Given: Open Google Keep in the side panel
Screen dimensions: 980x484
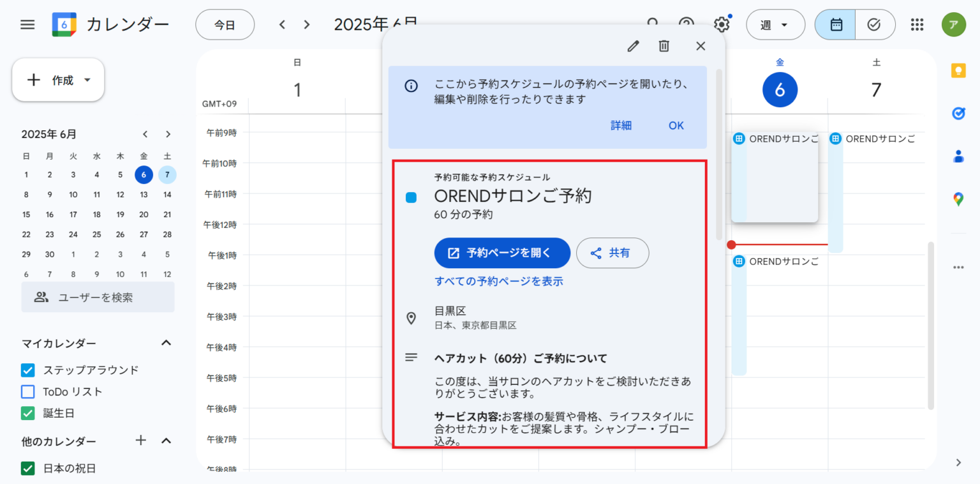Looking at the screenshot, I should point(958,70).
